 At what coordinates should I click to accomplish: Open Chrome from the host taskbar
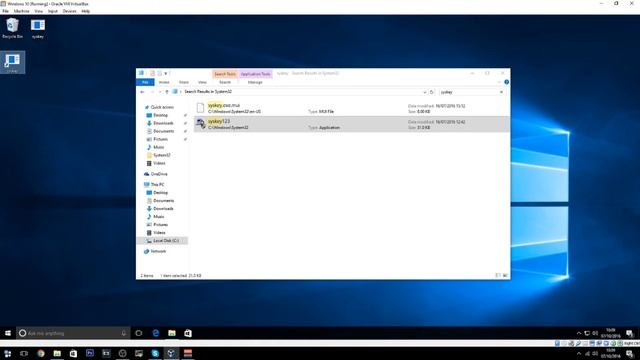tap(41, 353)
